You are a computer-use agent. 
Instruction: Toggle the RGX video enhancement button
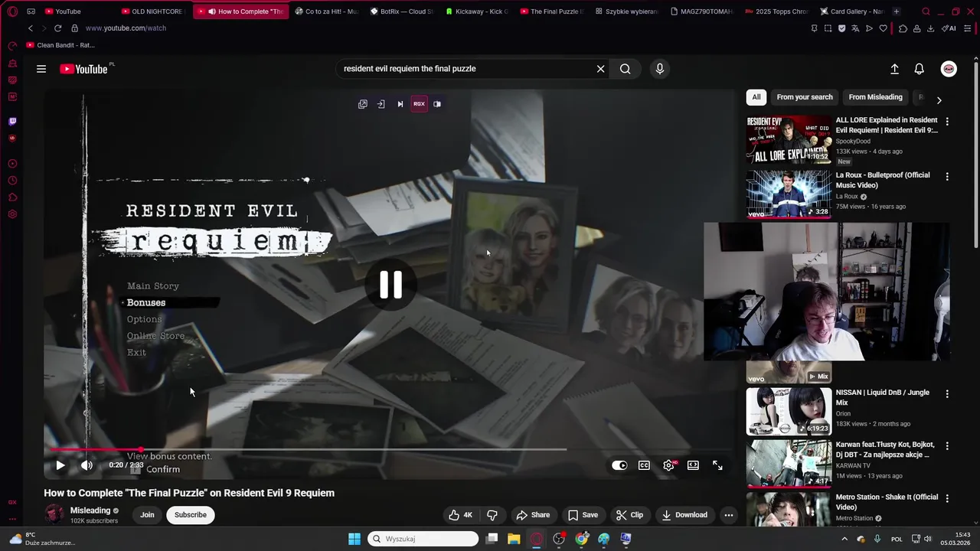coord(419,104)
